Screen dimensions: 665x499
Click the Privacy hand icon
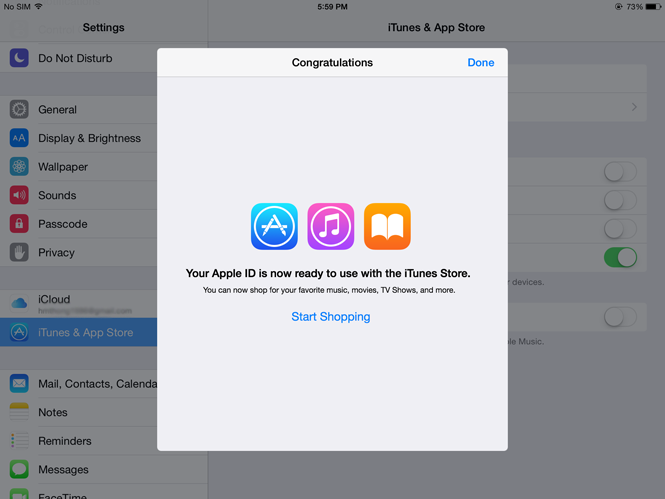pyautogui.click(x=19, y=252)
